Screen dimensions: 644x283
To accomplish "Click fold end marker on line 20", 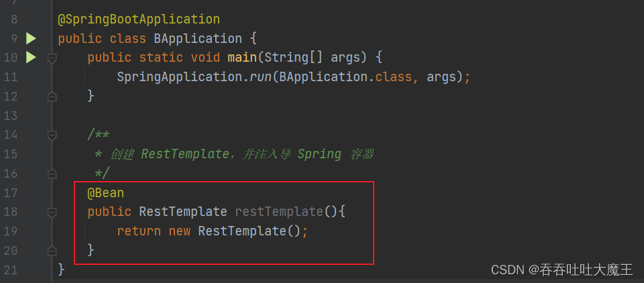I will click(x=52, y=250).
